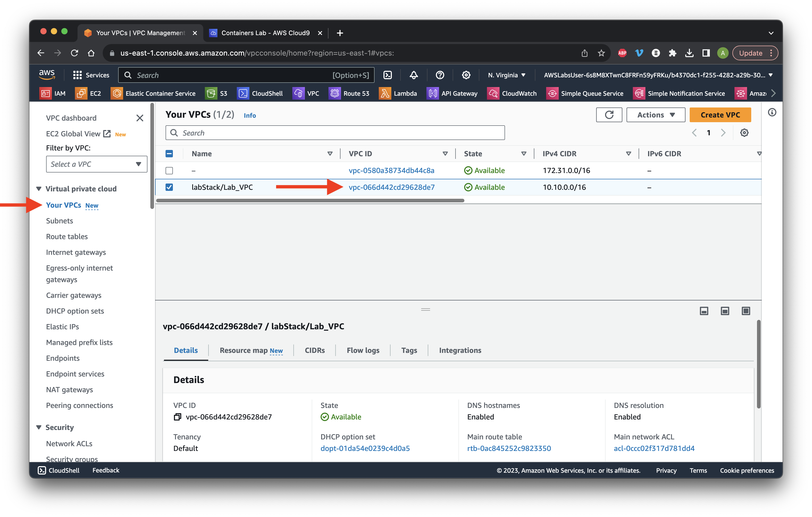Open CloudWatch shortcut
The image size is (812, 517).
512,94
